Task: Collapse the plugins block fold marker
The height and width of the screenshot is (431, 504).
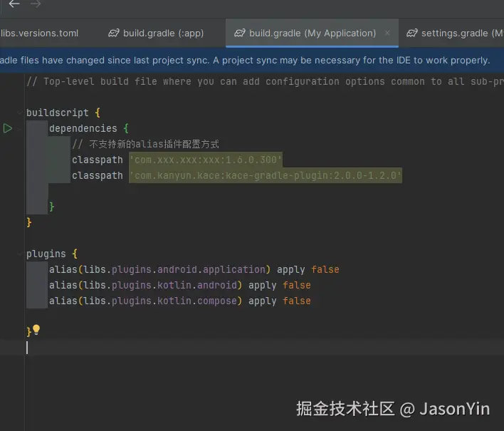Action: pos(20,254)
